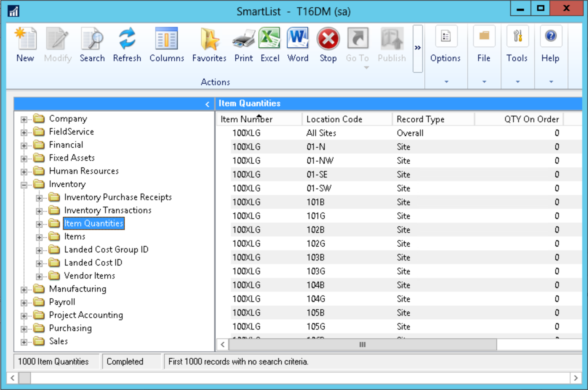The height and width of the screenshot is (390, 588).
Task: Sort by Item Number column header
Action: point(259,119)
